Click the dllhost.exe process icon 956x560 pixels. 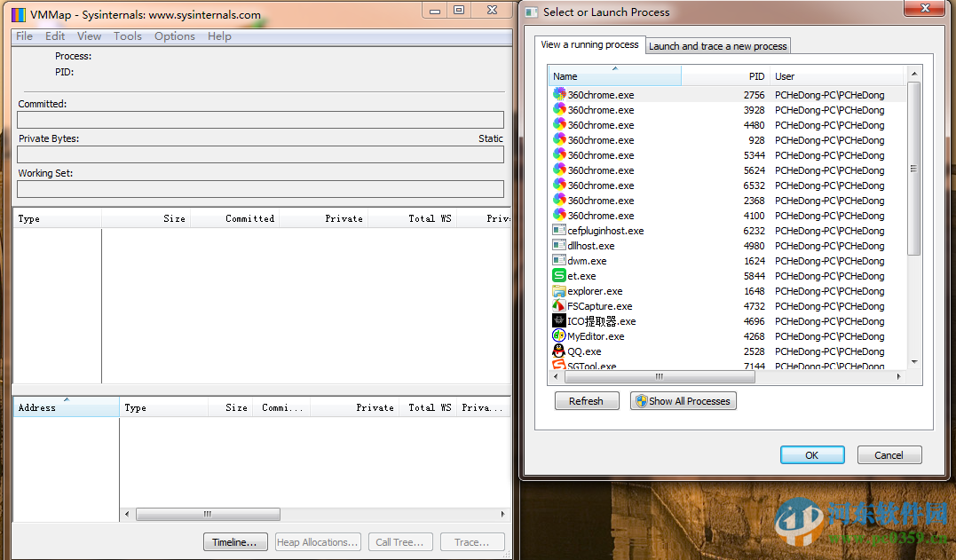[x=559, y=245]
